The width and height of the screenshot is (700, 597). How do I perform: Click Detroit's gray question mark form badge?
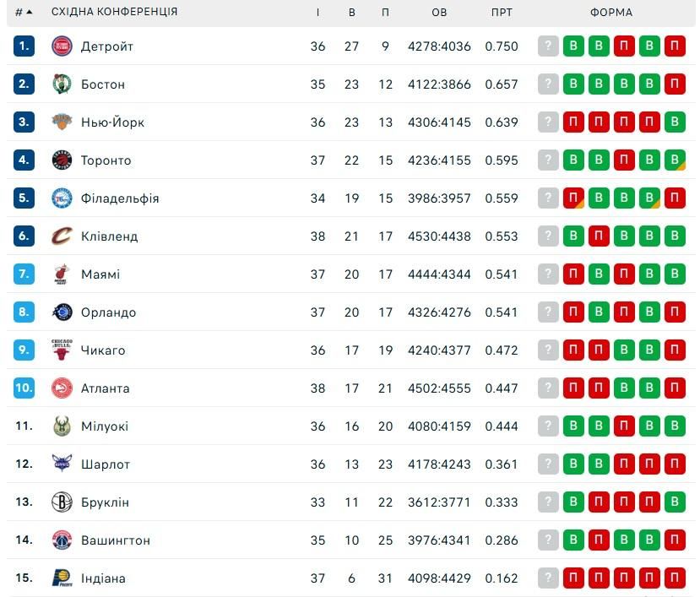pos(549,46)
